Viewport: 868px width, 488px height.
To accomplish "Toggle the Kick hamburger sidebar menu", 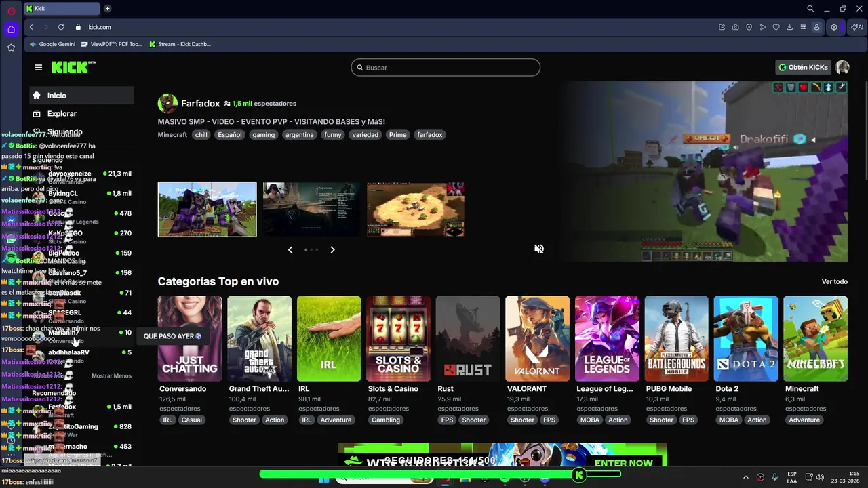I will pos(38,67).
